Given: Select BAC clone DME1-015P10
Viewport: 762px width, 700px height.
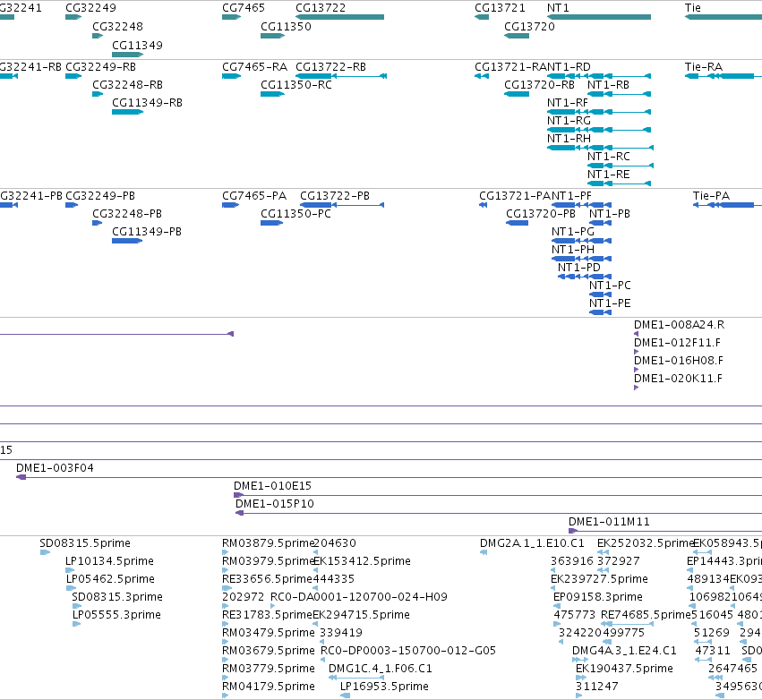Looking at the screenshot, I should click(x=275, y=504).
